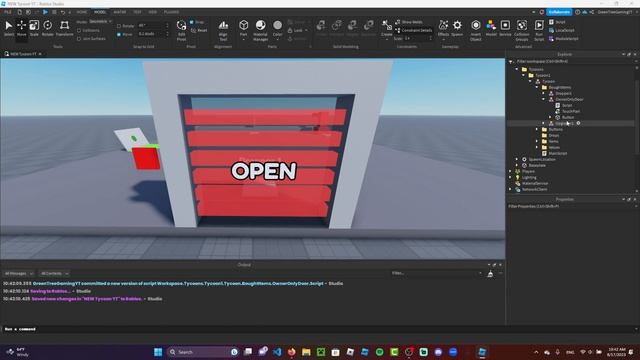Insert a LocalScript from the ribbon
Image resolution: width=640 pixels, height=360 pixels.
pos(562,30)
